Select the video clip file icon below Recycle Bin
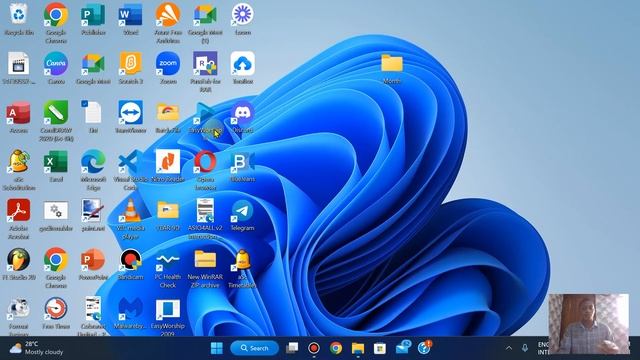This screenshot has width=640, height=360. (x=19, y=68)
